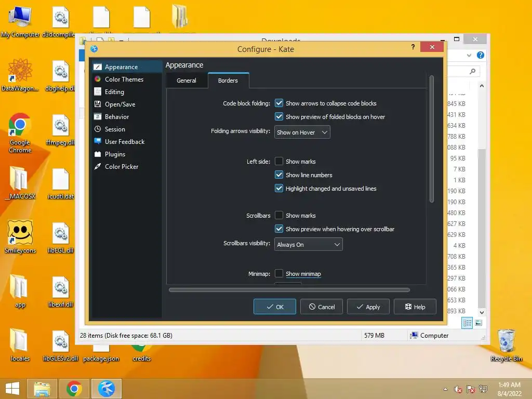Viewport: 532px width, 399px height.
Task: Open the Behavior settings page
Action: pyautogui.click(x=127, y=117)
